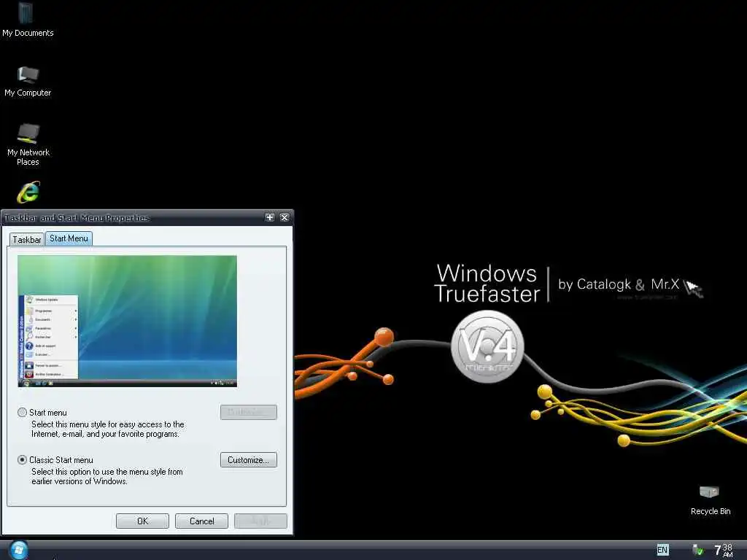Screen dimensions: 747x560
Task: Confirm the dialog with OK
Action: point(142,521)
